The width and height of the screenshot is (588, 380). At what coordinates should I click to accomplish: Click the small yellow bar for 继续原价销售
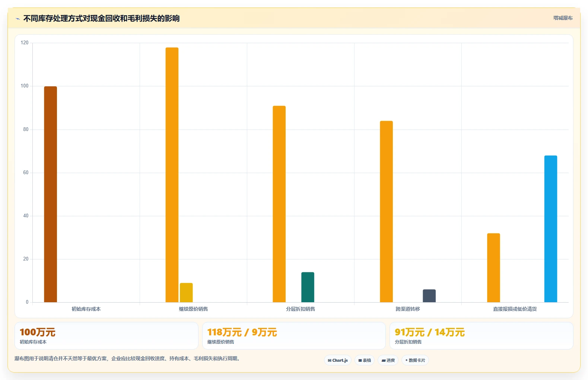coord(186,293)
